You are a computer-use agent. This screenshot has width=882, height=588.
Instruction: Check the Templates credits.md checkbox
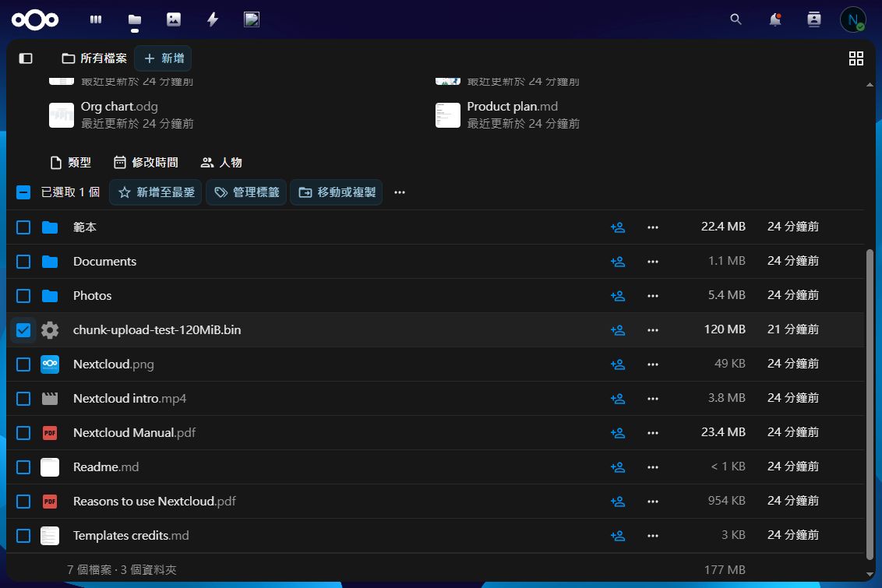click(23, 536)
